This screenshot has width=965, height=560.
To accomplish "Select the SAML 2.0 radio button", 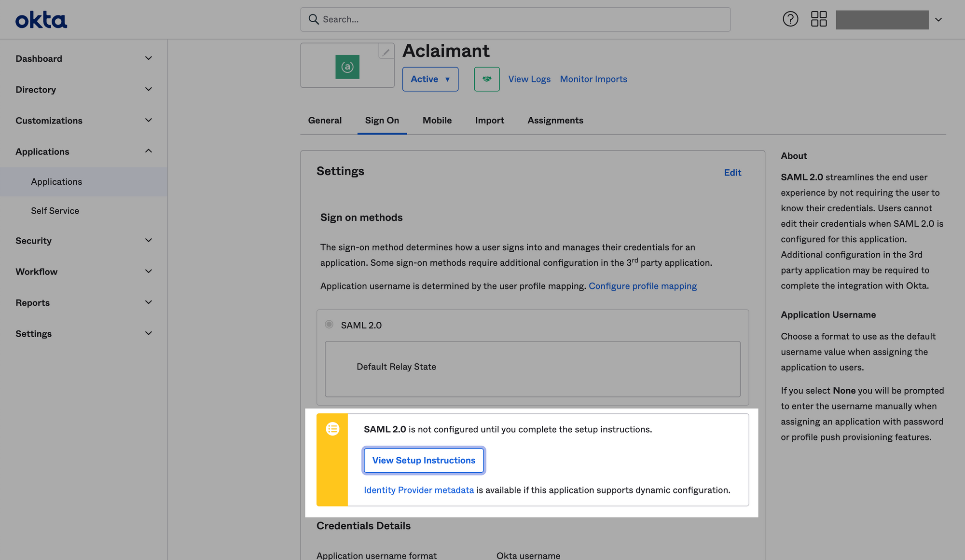I will [329, 324].
